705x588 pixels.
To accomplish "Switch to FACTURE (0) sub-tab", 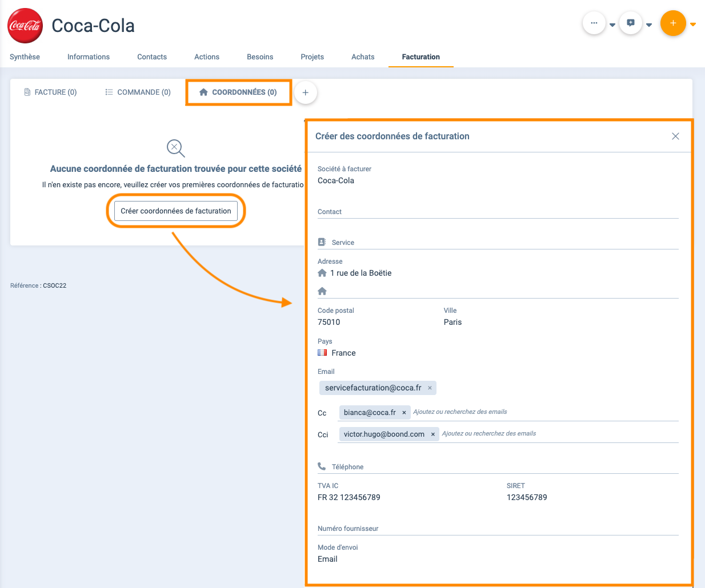I will (x=50, y=92).
